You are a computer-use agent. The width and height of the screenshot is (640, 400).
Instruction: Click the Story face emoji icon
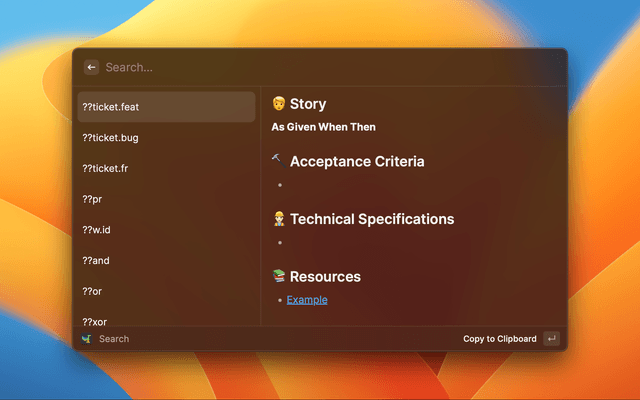click(x=279, y=103)
